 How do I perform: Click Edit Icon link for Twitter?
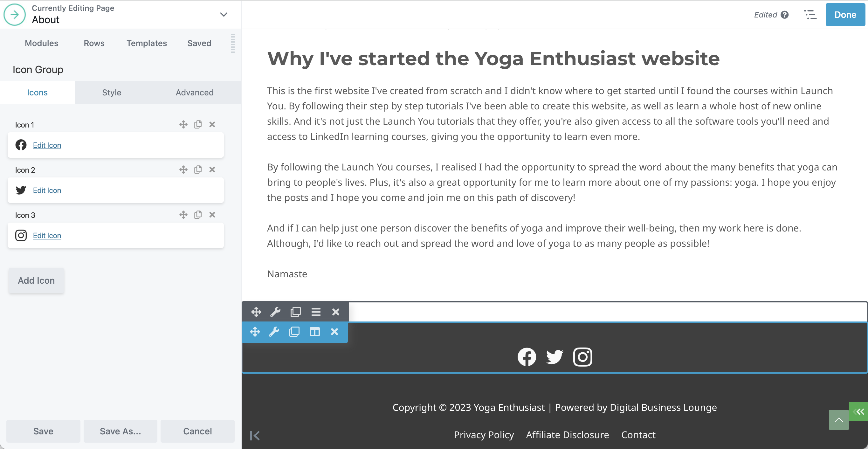(x=47, y=190)
